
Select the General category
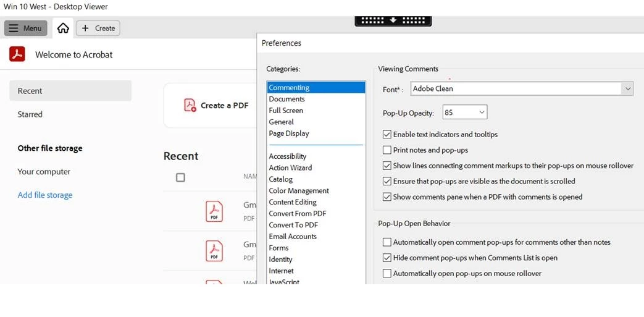point(316,122)
